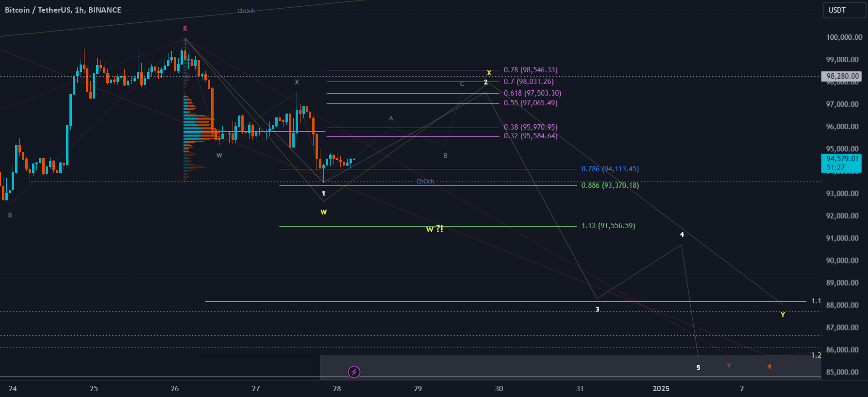Viewport: 868px width, 397px height.
Task: Select yellow wave label X
Action: [x=489, y=73]
